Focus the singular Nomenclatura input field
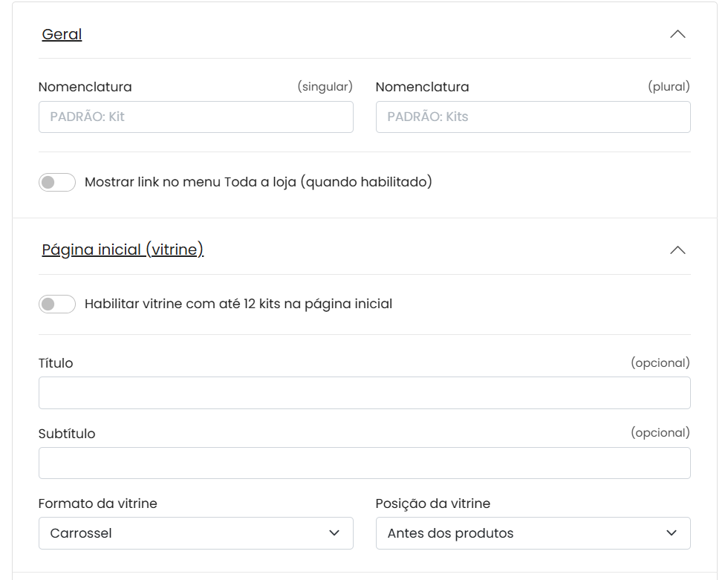The height and width of the screenshot is (580, 728). (195, 117)
